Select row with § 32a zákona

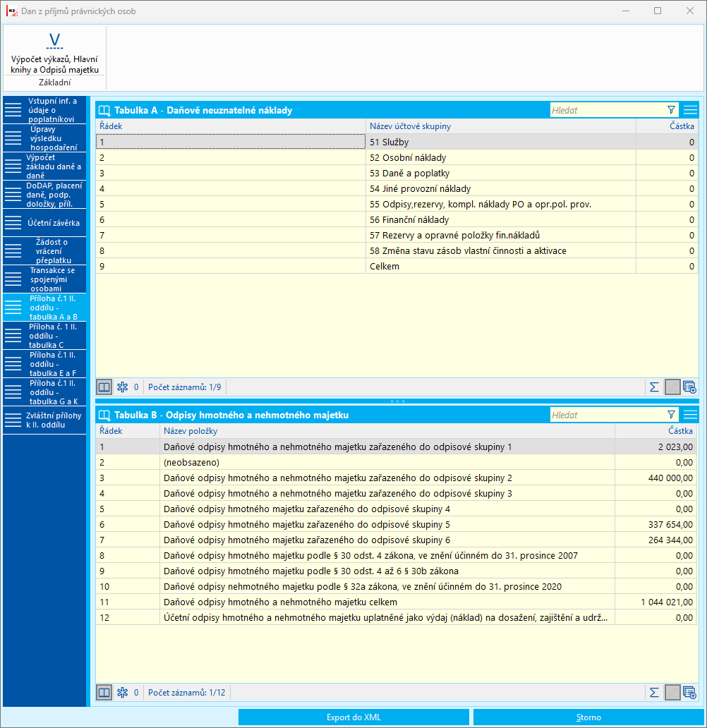coord(397,586)
